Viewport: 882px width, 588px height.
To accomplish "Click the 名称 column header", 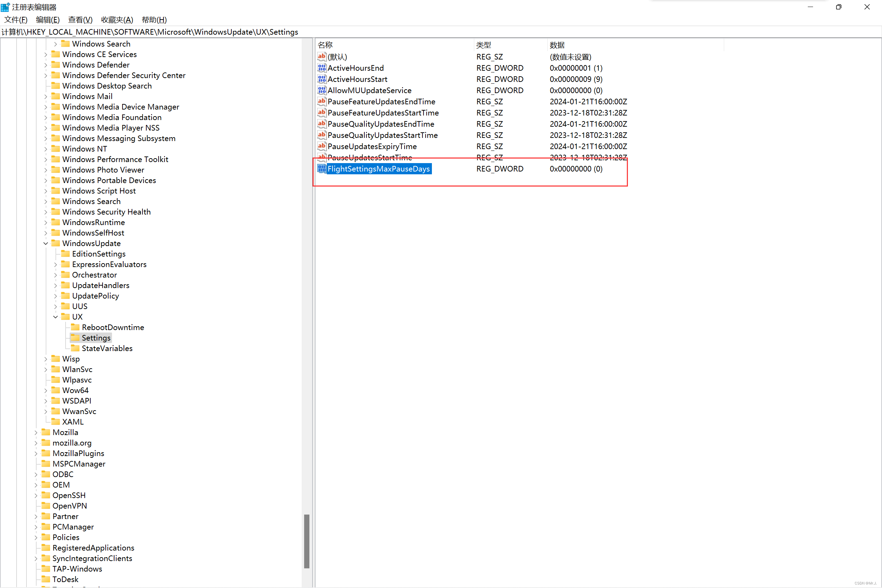I will [325, 45].
